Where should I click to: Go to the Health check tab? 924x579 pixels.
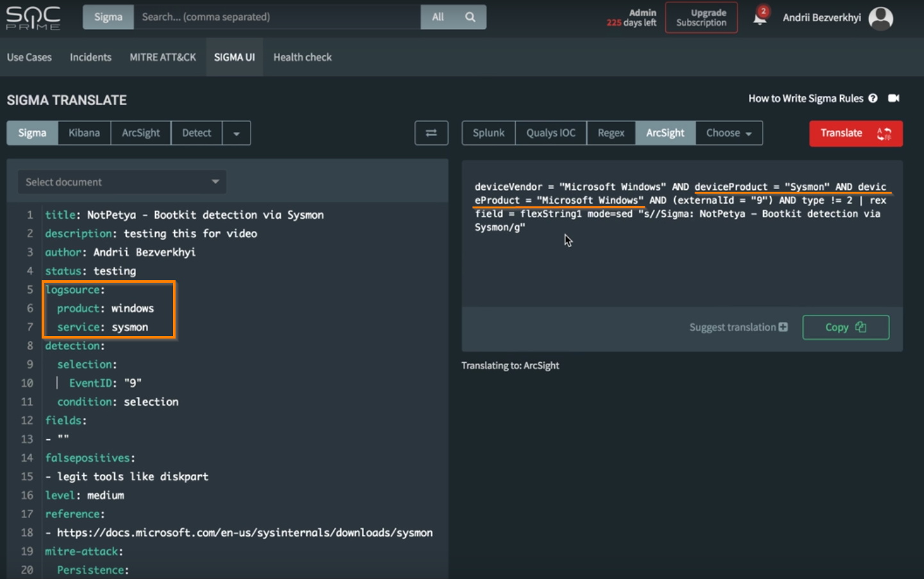pyautogui.click(x=302, y=57)
